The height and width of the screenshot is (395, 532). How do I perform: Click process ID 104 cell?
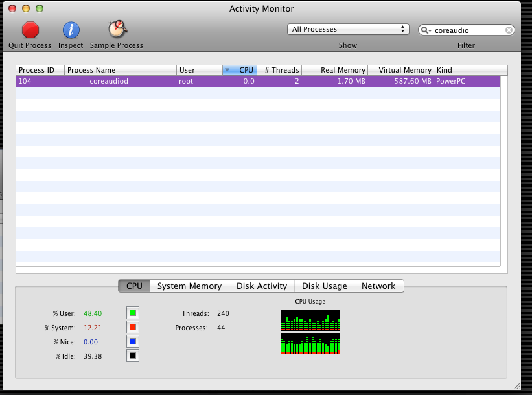click(25, 81)
